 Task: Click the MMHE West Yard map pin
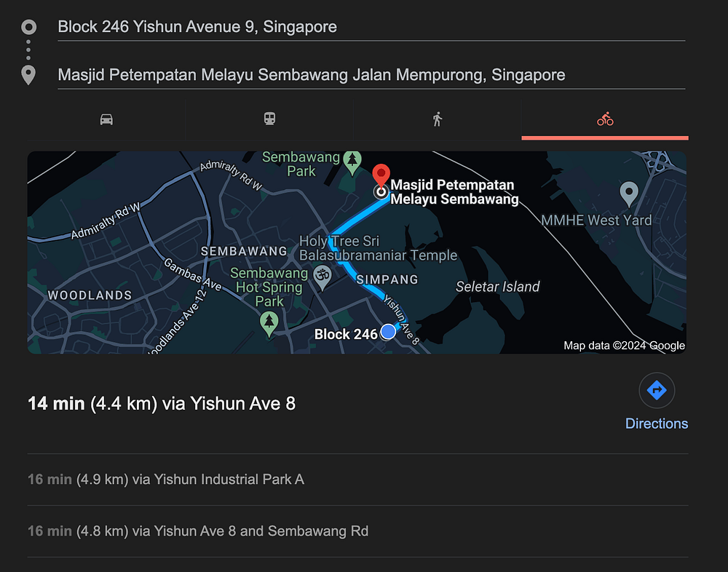[x=629, y=194]
